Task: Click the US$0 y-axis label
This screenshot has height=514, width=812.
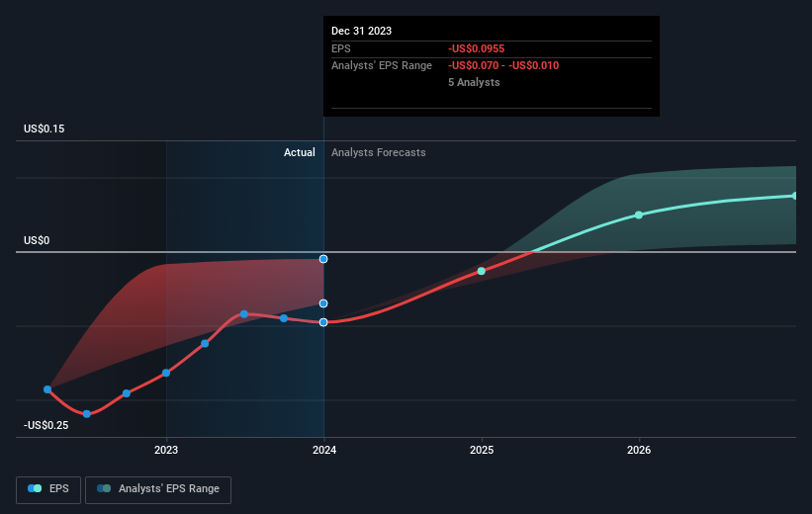Action: 37,241
